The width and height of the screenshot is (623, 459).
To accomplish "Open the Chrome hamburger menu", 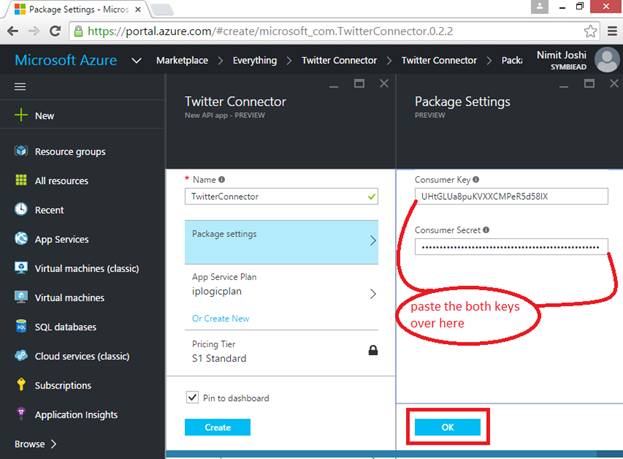I will (x=612, y=31).
